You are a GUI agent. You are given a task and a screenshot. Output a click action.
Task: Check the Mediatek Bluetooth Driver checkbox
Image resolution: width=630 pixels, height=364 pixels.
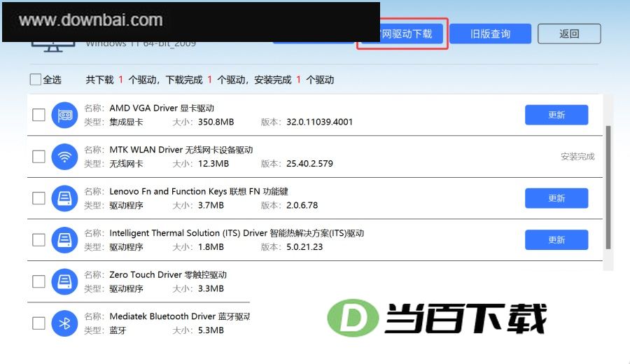[x=38, y=323]
